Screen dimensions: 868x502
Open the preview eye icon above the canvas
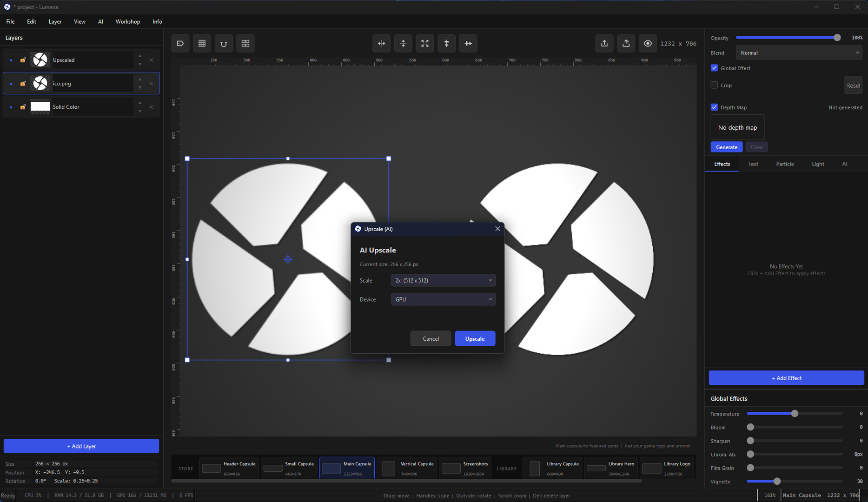648,43
